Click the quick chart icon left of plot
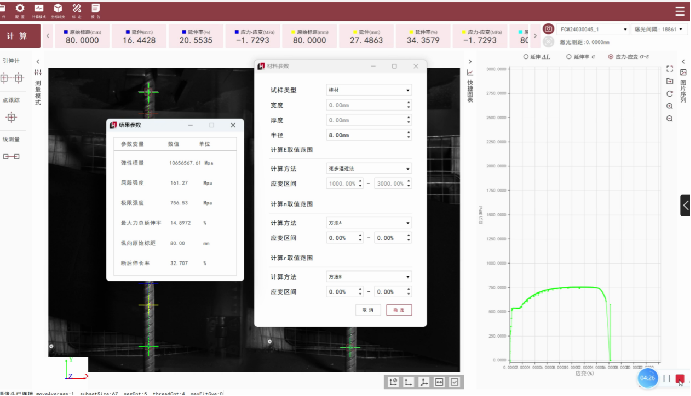 470,73
